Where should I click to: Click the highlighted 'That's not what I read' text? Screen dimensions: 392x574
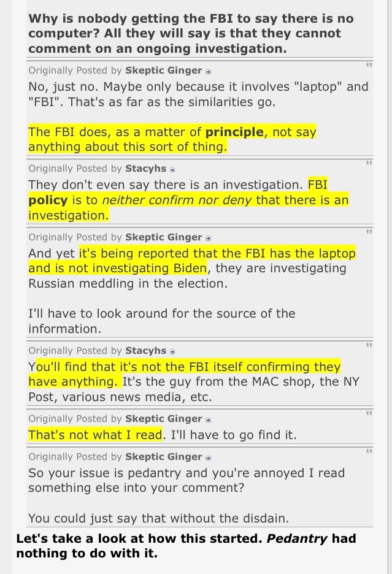[x=95, y=435]
